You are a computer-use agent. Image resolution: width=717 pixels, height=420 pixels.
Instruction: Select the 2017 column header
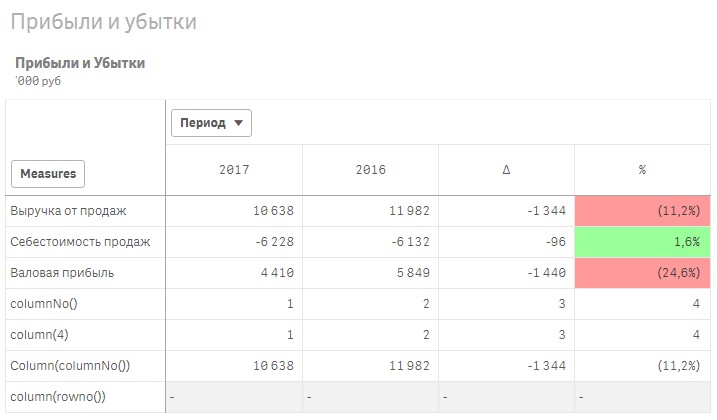click(234, 170)
